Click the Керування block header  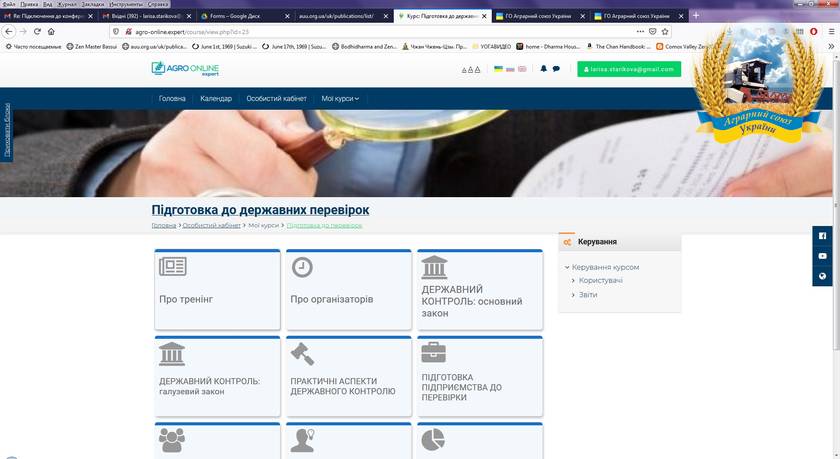tap(620, 242)
